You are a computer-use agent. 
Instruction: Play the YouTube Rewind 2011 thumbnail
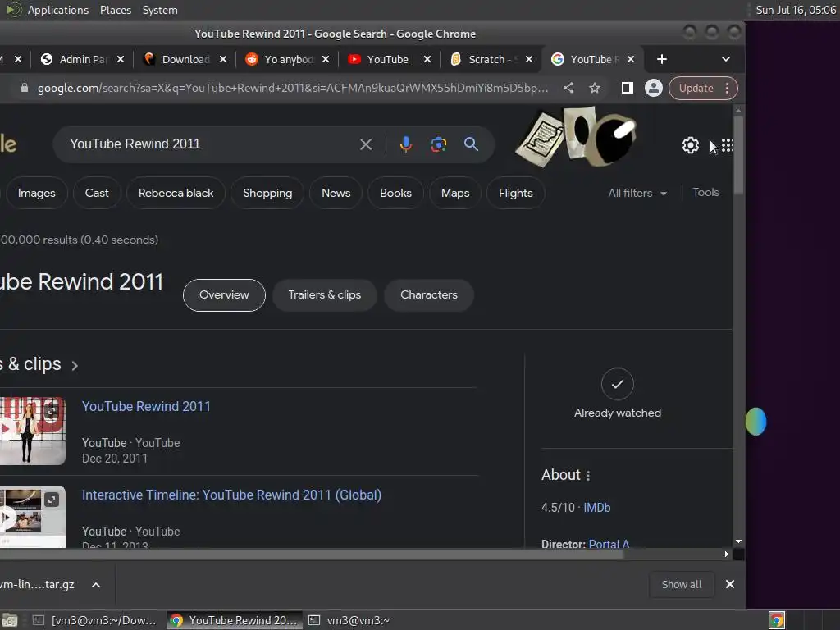(x=32, y=431)
